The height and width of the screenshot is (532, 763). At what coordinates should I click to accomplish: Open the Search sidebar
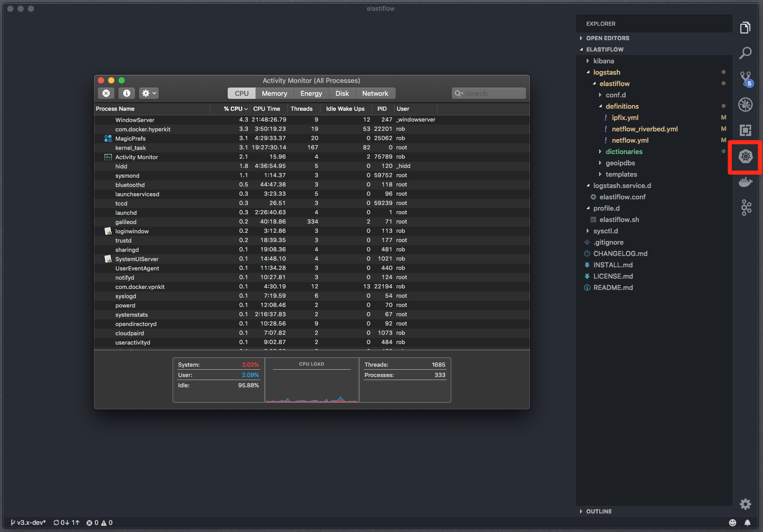pos(745,53)
